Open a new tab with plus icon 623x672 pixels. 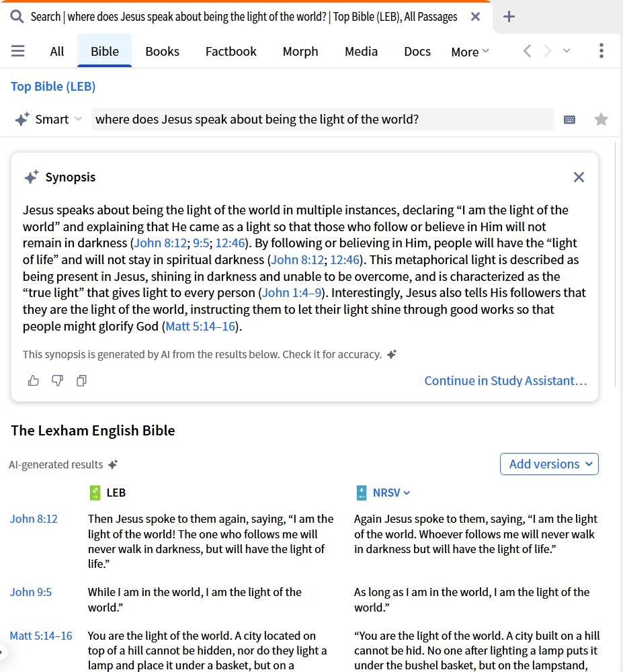click(509, 17)
